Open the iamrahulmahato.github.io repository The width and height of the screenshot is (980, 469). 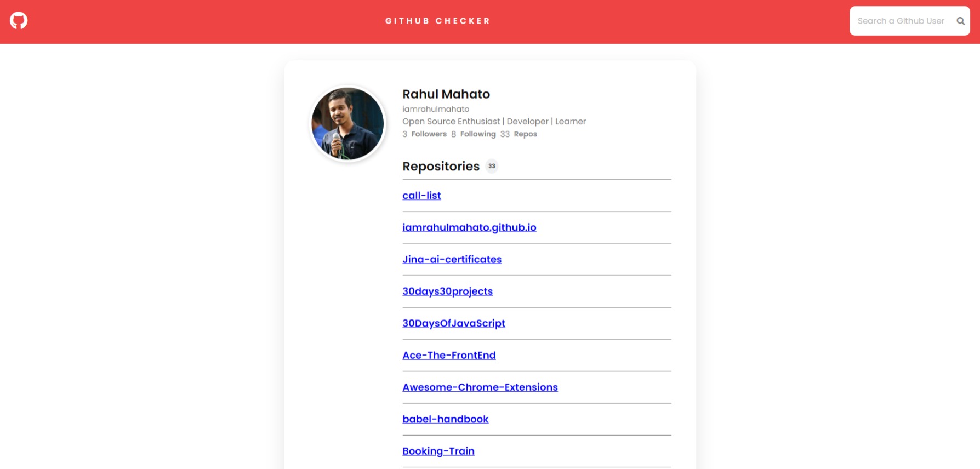(469, 227)
